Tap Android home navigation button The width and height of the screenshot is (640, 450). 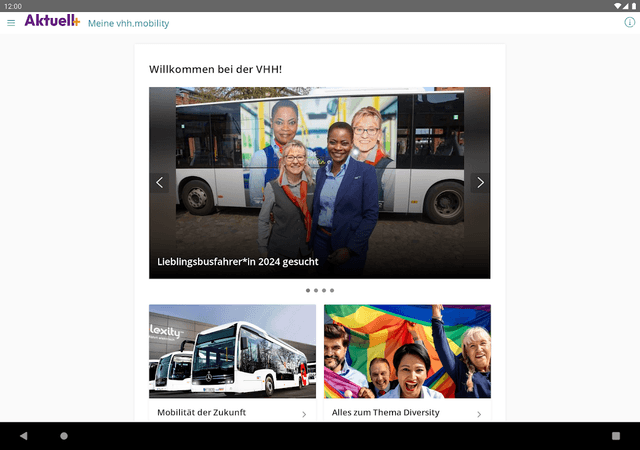coord(64,436)
